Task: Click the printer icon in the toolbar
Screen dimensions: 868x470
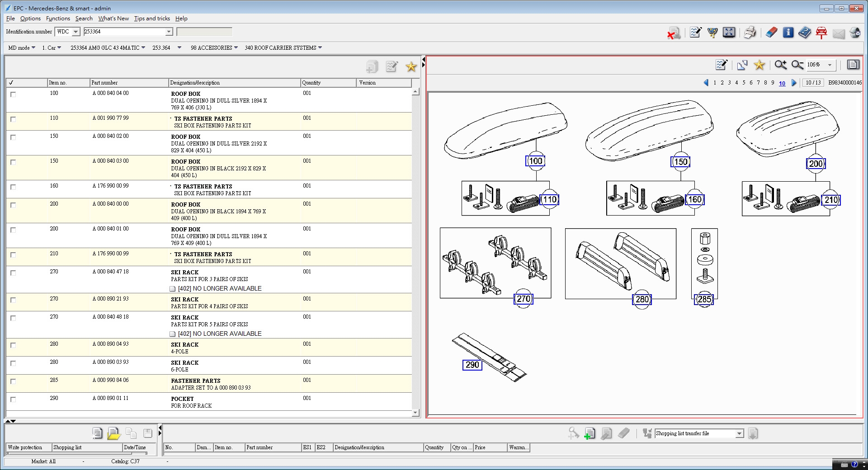Action: click(x=750, y=33)
